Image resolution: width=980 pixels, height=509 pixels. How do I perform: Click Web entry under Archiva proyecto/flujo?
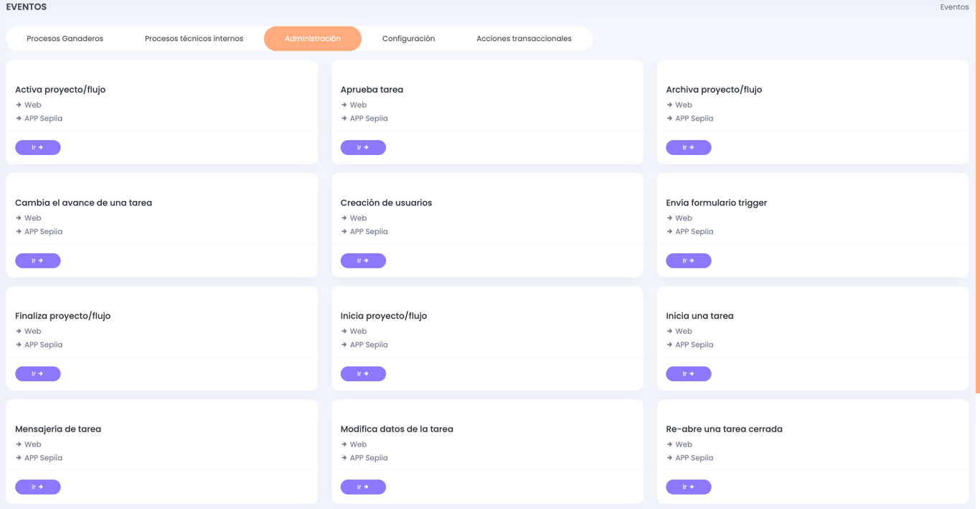pos(684,105)
